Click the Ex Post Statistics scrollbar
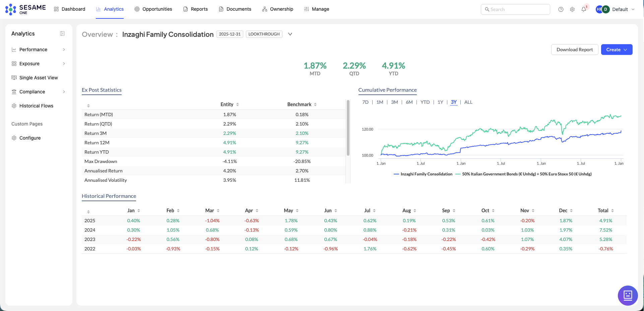Viewport: 644px width, 311px height. click(348, 128)
